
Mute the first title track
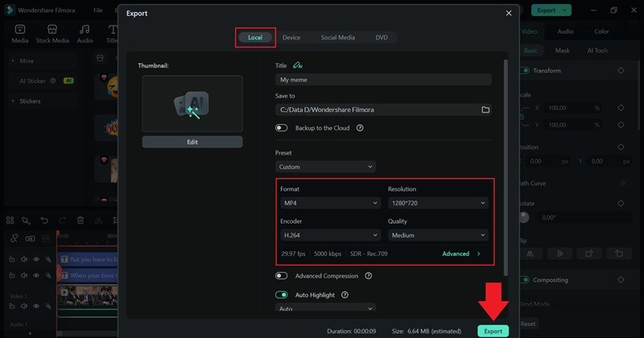tap(24, 259)
